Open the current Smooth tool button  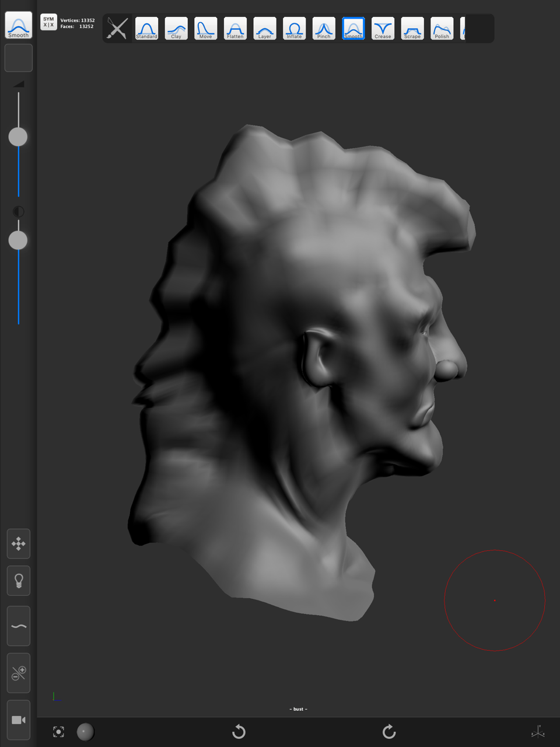click(x=19, y=25)
